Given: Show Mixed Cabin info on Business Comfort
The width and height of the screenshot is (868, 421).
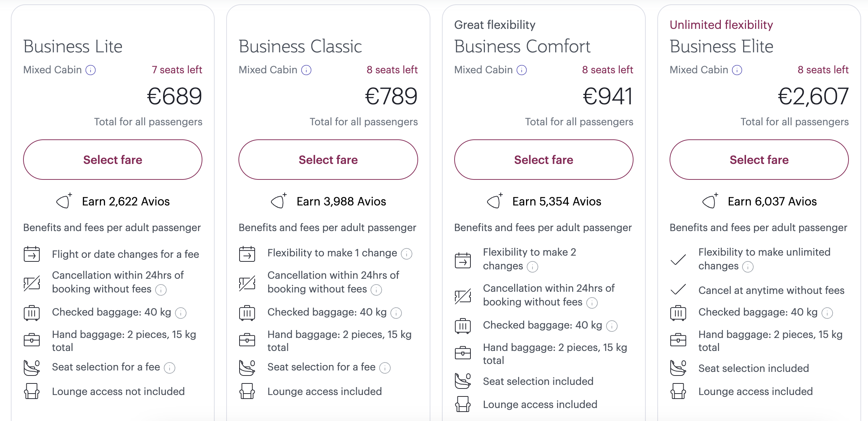Looking at the screenshot, I should (x=522, y=70).
